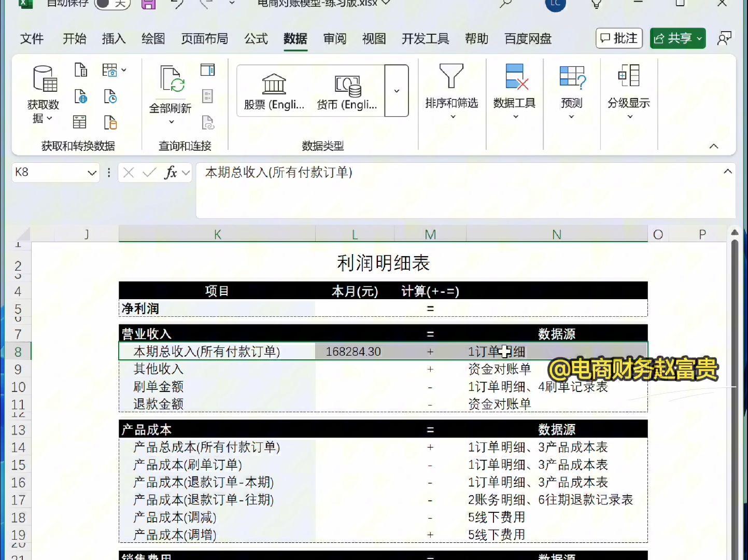Switch to the 开发工具 tab

[426, 39]
